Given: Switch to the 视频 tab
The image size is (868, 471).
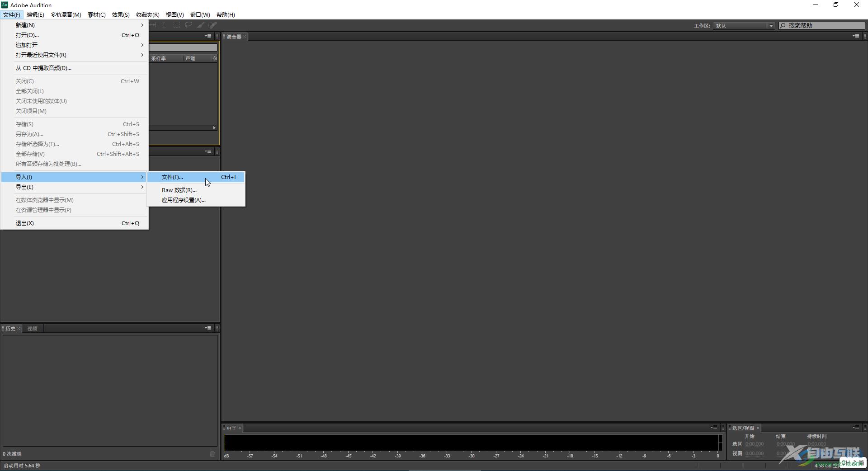Looking at the screenshot, I should tap(32, 329).
